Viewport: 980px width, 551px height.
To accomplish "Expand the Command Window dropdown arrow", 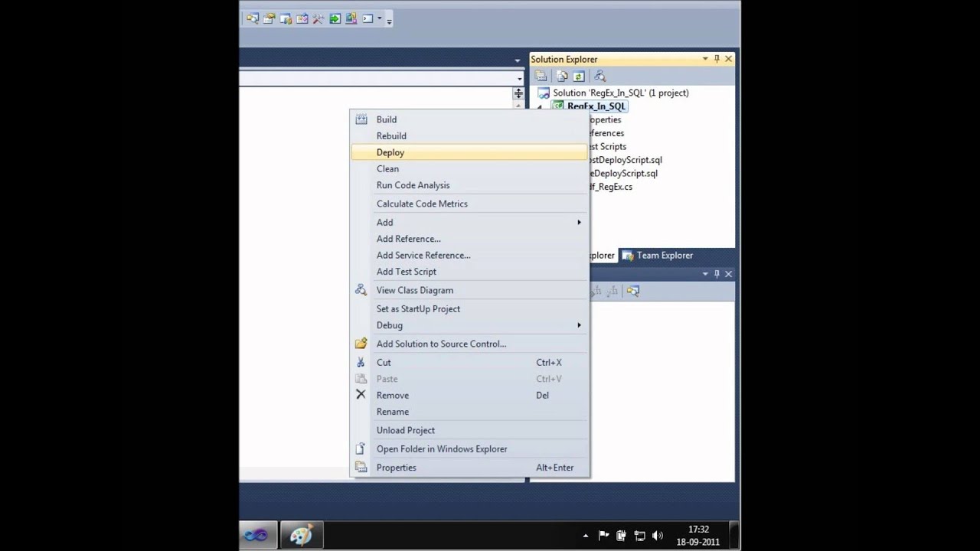I will pyautogui.click(x=380, y=19).
